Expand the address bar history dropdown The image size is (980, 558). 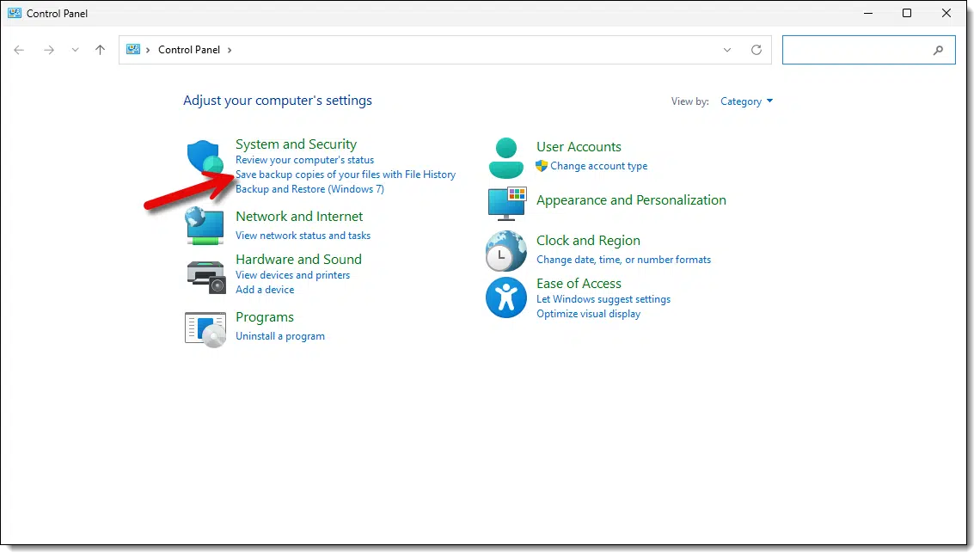727,50
